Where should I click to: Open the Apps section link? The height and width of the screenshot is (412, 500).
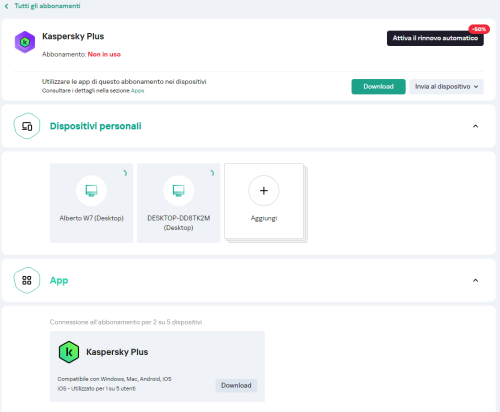tap(137, 91)
